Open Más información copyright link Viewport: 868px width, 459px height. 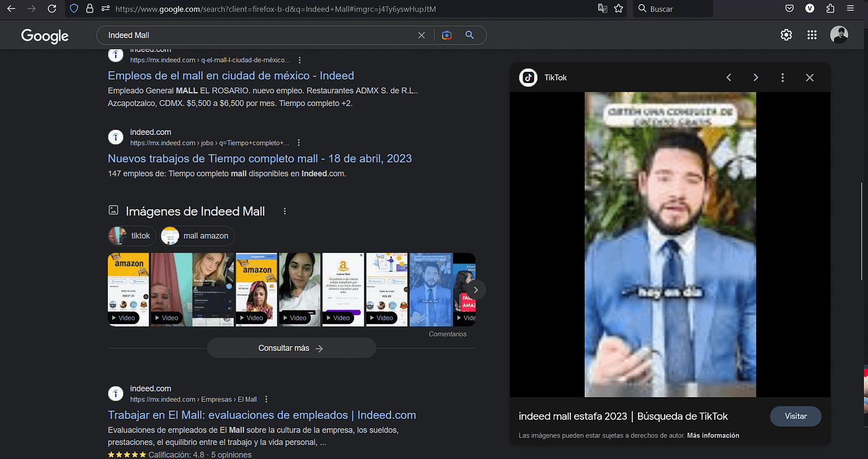pos(713,435)
